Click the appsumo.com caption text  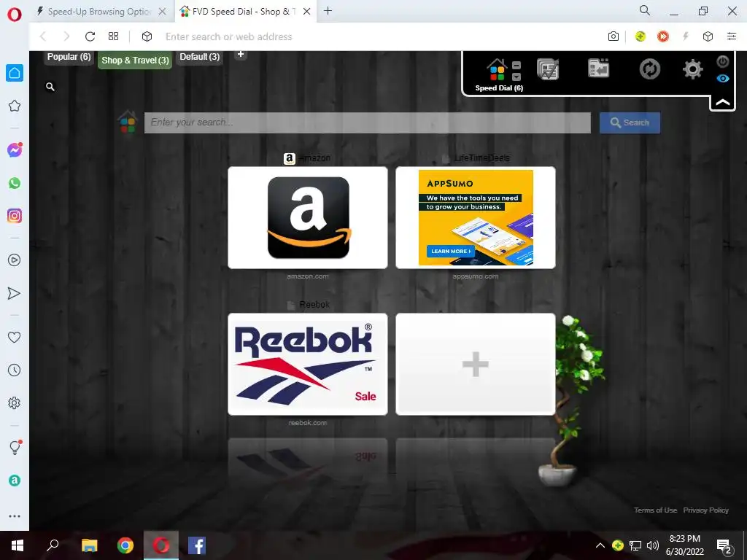point(476,276)
